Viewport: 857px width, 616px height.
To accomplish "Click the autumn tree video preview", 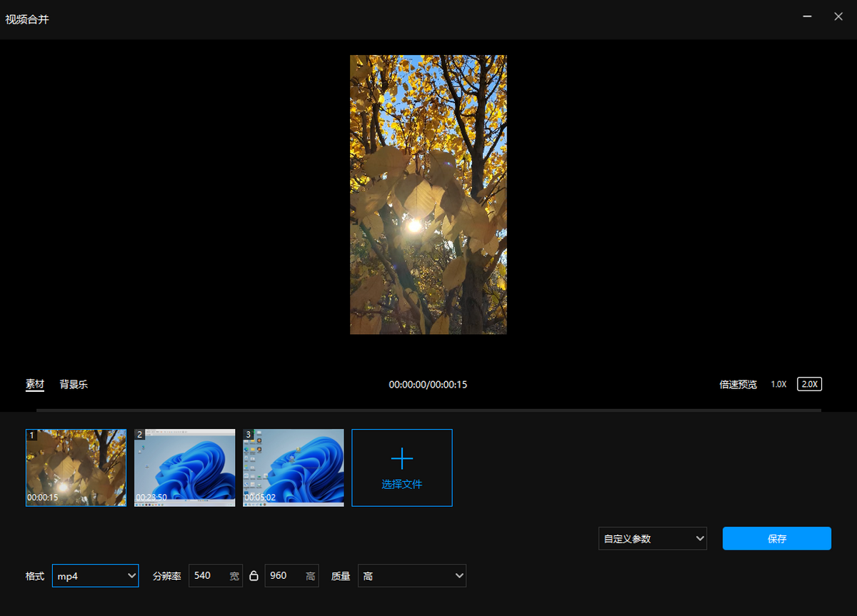I will (428, 195).
